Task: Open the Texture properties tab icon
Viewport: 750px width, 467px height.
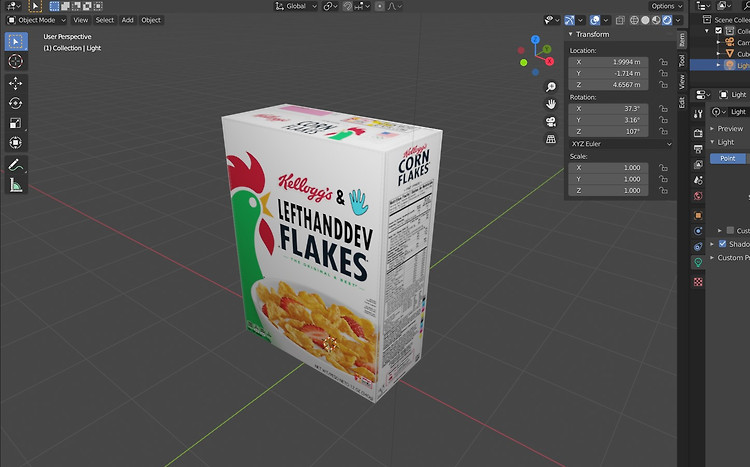Action: click(x=698, y=282)
